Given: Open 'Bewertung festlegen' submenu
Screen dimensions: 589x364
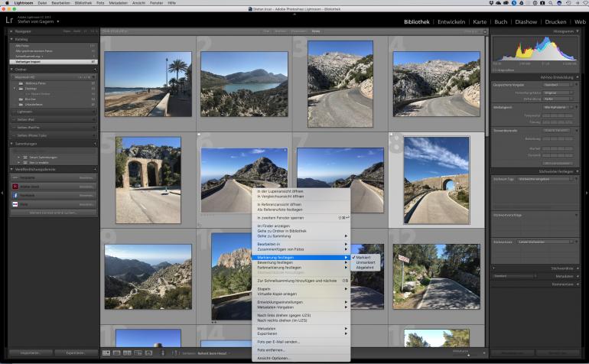Looking at the screenshot, I should [x=301, y=262].
